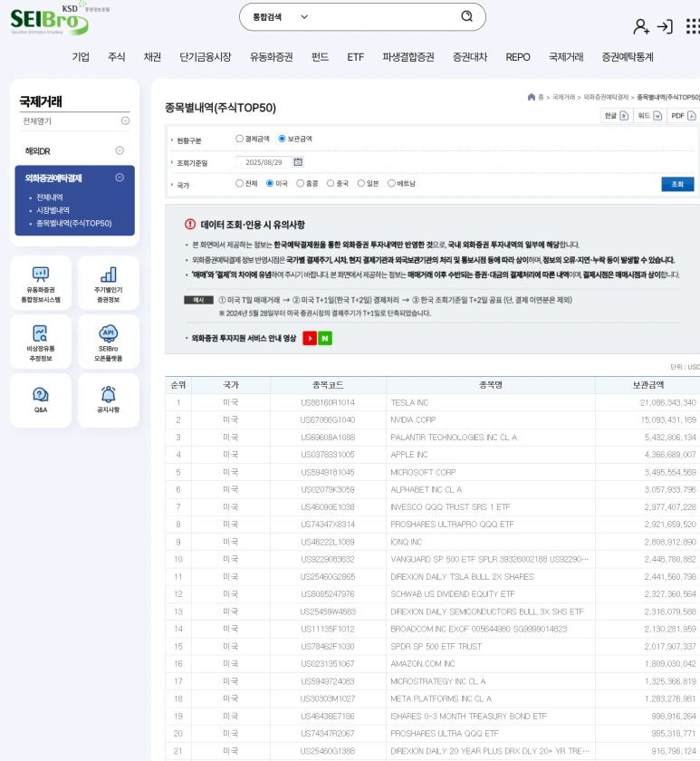
Task: Open the 국제거래 menu
Action: click(566, 57)
